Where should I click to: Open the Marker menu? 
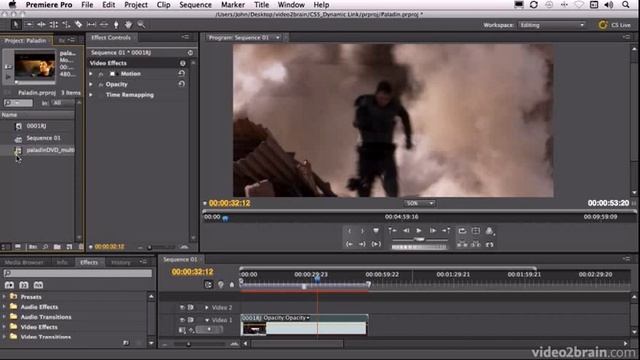coord(233,5)
